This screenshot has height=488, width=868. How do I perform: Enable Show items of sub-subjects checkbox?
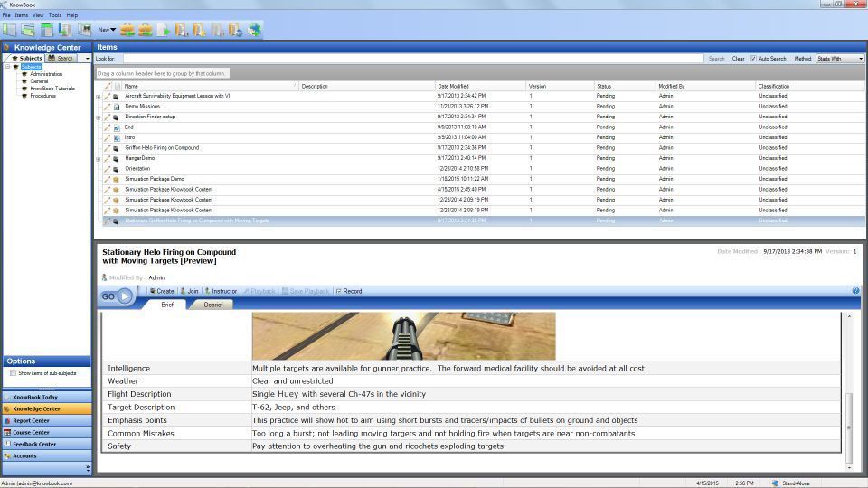click(x=13, y=373)
